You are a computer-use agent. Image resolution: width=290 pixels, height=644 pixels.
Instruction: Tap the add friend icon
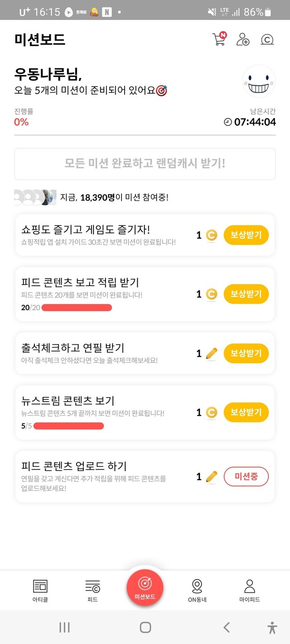tap(243, 39)
